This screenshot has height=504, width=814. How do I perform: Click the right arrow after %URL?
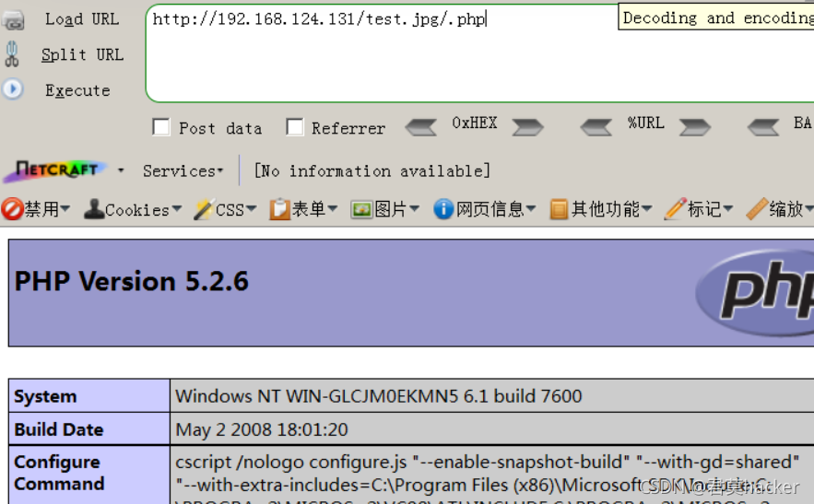pyautogui.click(x=694, y=127)
